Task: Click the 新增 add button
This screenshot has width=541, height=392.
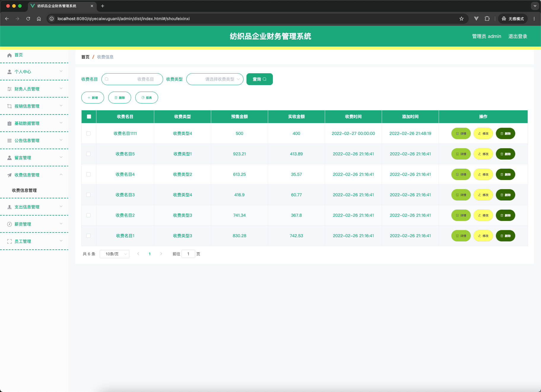Action: [93, 98]
